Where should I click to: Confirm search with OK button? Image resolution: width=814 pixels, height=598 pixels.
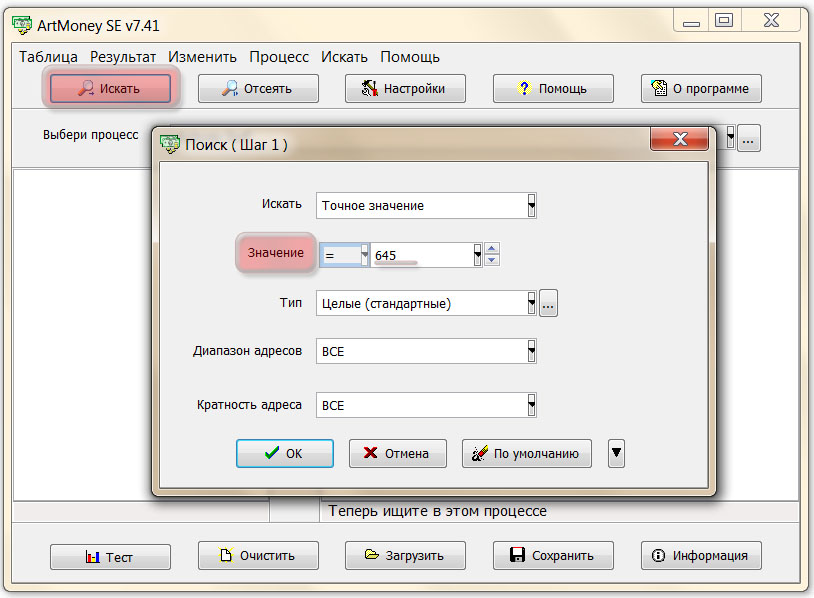(284, 453)
